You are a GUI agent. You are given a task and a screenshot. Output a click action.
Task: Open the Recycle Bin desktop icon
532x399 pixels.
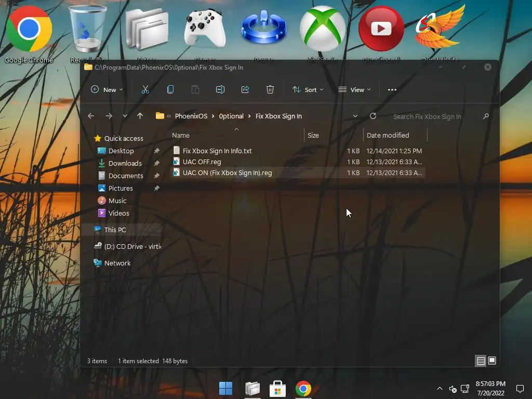[x=87, y=33]
